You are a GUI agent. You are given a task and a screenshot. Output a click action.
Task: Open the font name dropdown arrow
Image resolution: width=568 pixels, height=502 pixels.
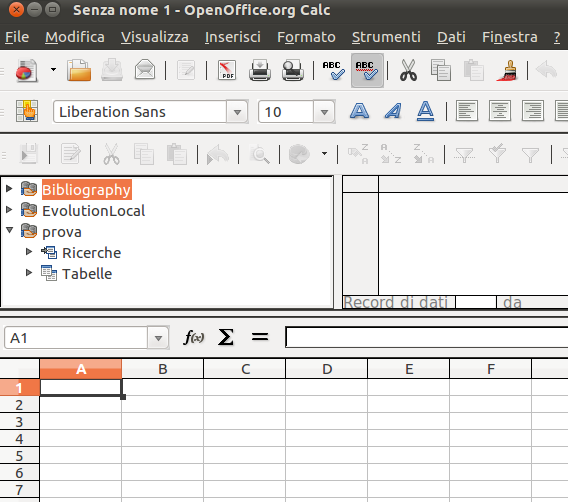237,112
